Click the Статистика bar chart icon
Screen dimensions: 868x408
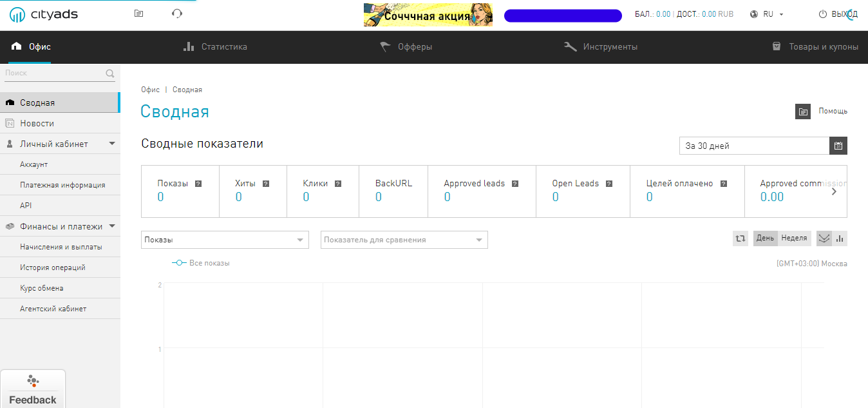tap(189, 46)
